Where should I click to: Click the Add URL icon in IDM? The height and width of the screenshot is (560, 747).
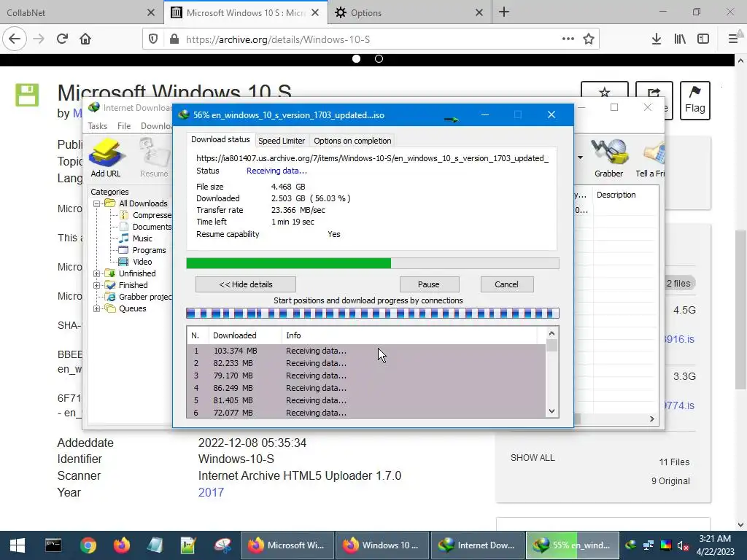tap(106, 158)
